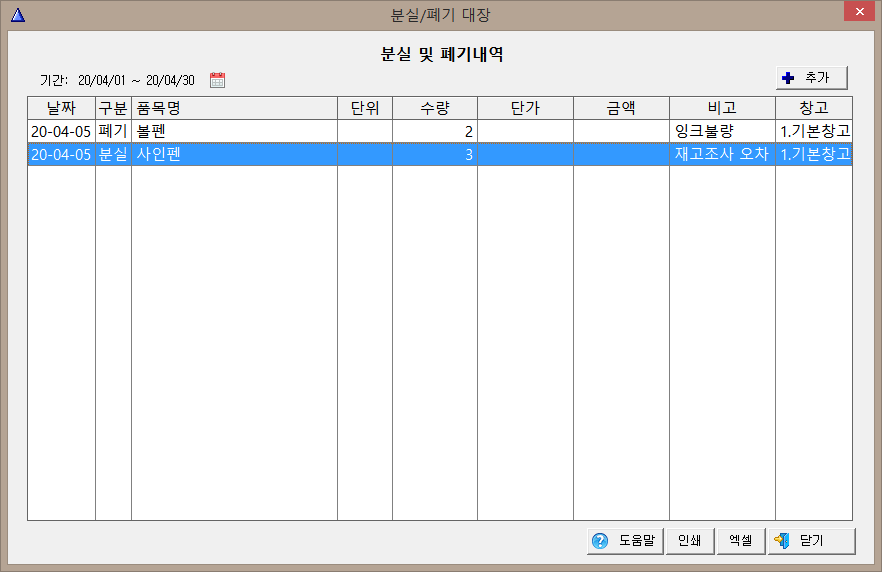Click the 재고조사 오차 remark cell

click(x=722, y=154)
